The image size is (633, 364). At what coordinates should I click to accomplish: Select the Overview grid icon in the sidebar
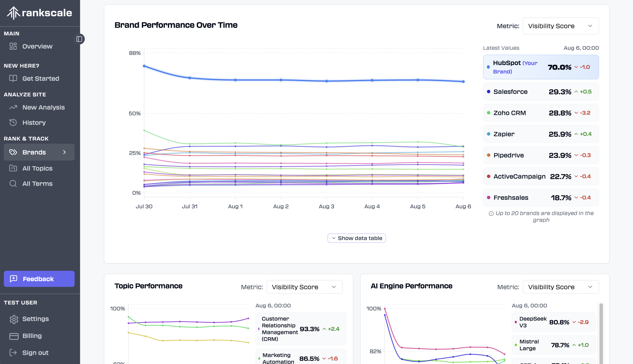(x=13, y=46)
